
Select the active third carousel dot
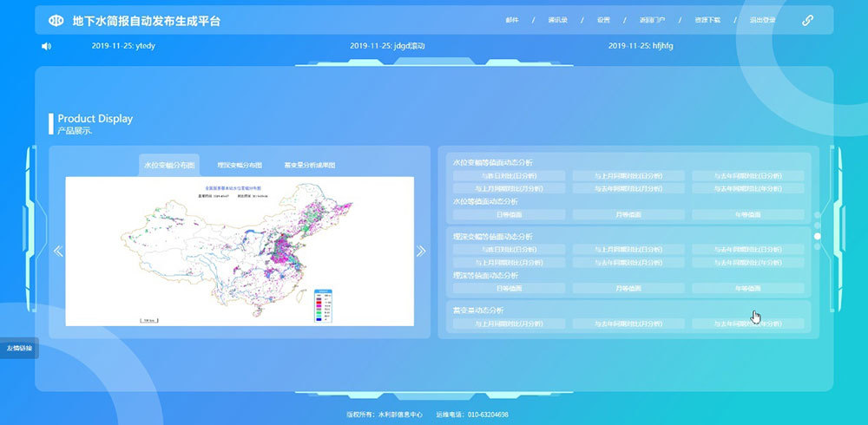pyautogui.click(x=817, y=236)
